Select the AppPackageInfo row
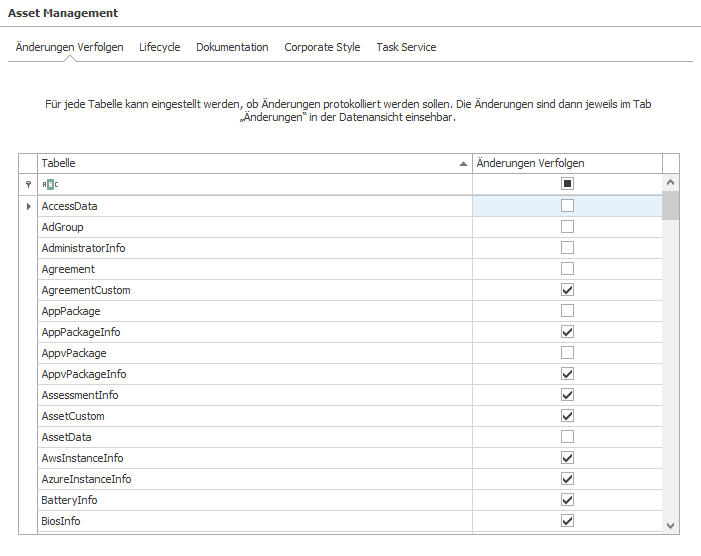 350,332
